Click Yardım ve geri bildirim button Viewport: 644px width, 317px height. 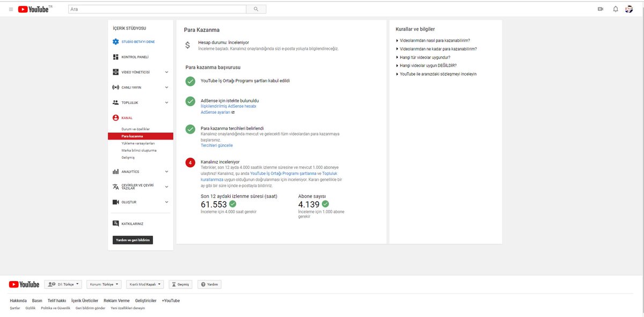[133, 240]
